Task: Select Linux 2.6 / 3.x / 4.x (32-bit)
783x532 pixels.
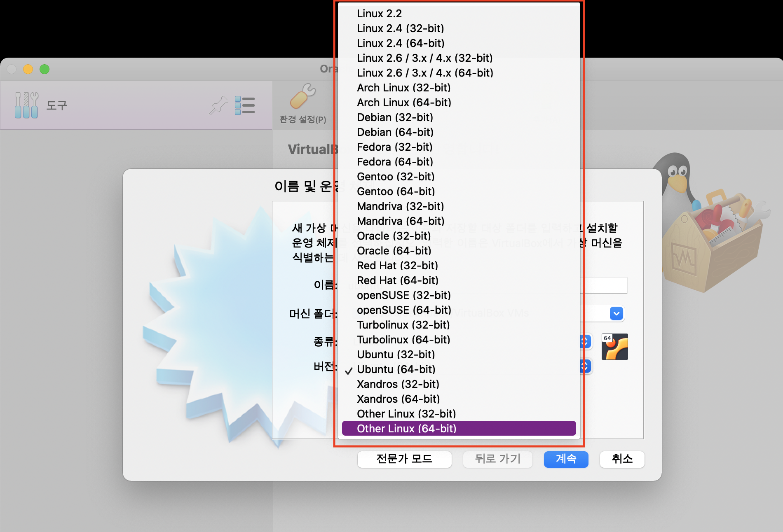Action: (x=459, y=58)
